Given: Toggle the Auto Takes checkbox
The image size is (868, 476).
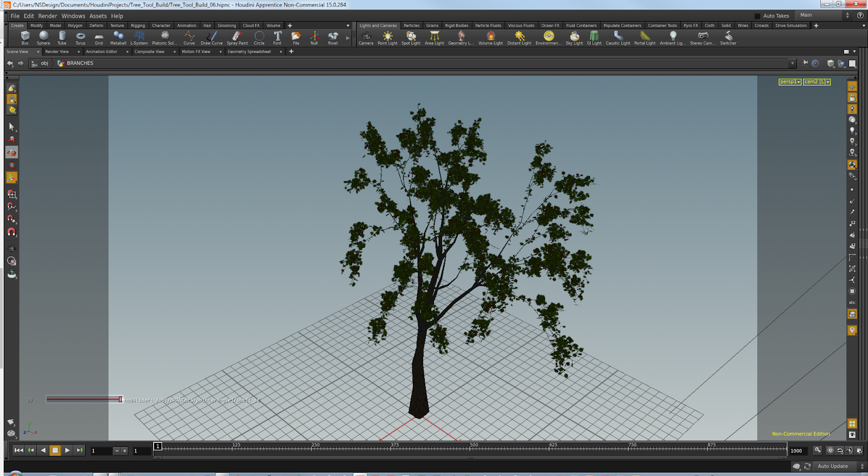Looking at the screenshot, I should pos(757,16).
